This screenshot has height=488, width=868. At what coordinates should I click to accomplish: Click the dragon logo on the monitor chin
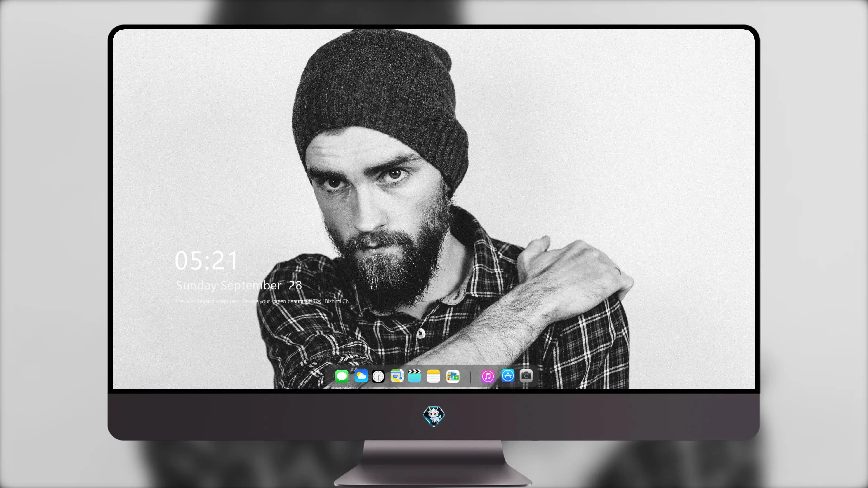434,416
